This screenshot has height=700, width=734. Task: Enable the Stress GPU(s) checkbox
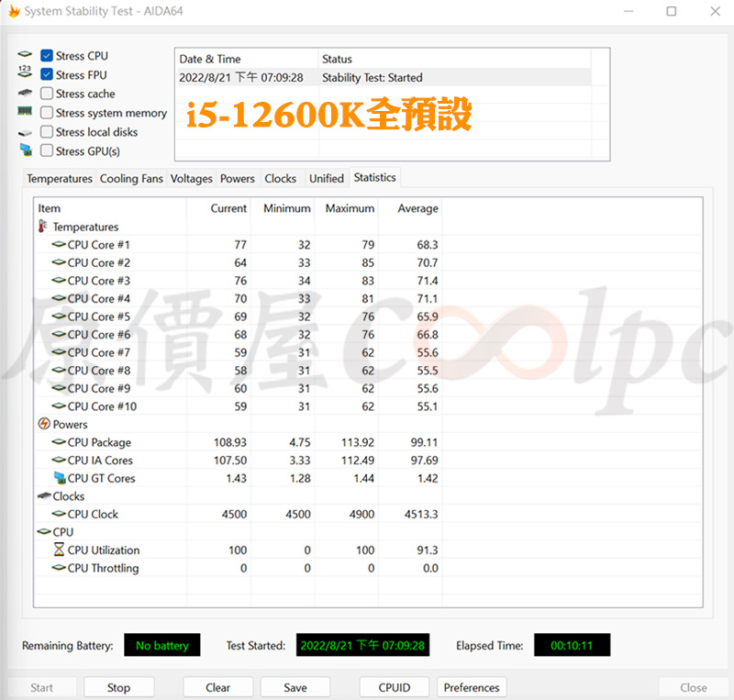(47, 150)
